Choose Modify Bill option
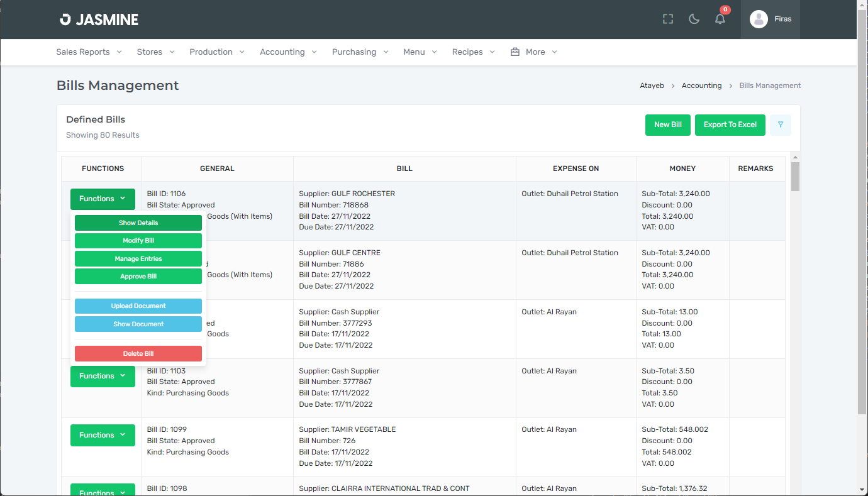The image size is (868, 496). 138,241
